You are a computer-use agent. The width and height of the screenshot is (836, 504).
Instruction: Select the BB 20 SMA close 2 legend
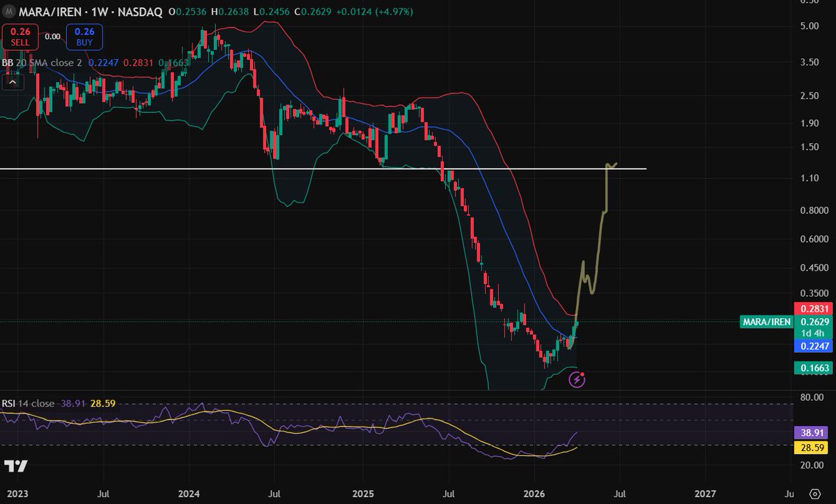[42, 62]
